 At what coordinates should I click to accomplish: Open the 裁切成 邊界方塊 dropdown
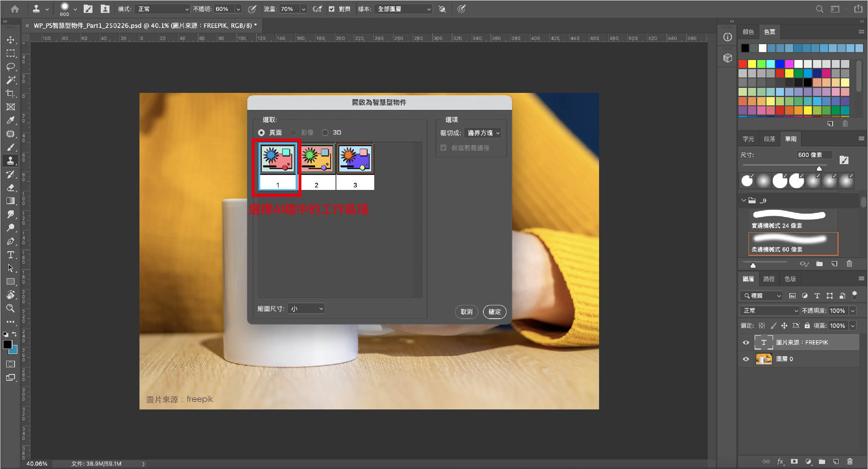point(483,133)
